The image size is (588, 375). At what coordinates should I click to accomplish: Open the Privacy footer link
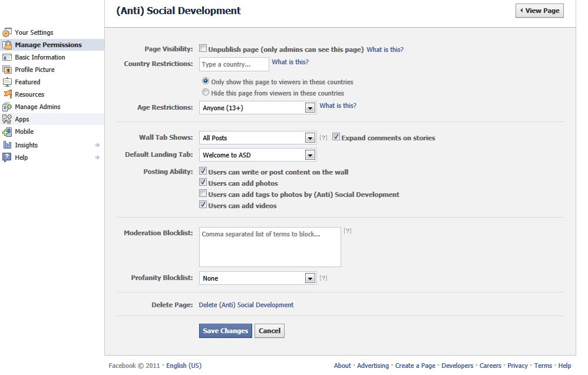(517, 366)
